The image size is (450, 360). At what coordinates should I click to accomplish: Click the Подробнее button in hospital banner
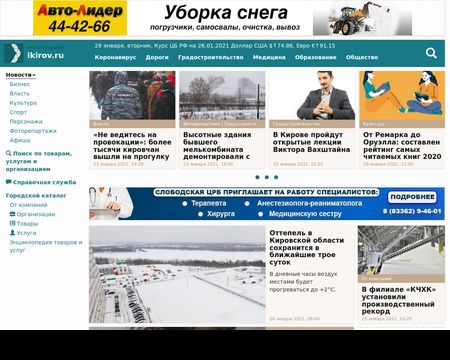412,197
